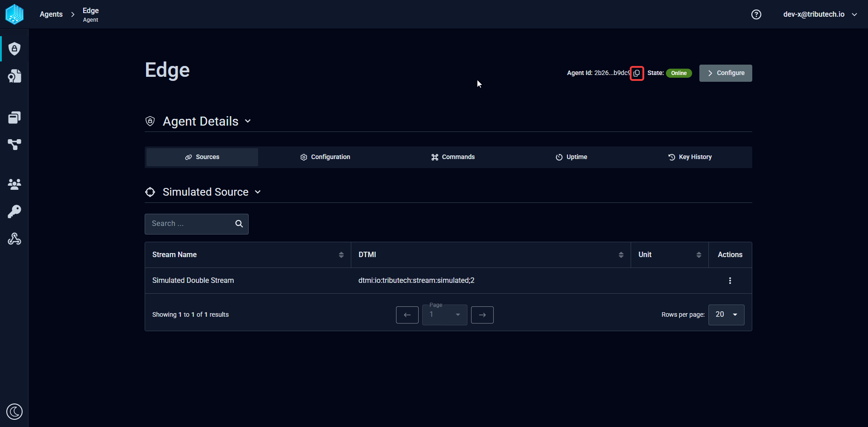Switch to the Commands tab
Viewport: 868px width, 427px height.
[453, 157]
